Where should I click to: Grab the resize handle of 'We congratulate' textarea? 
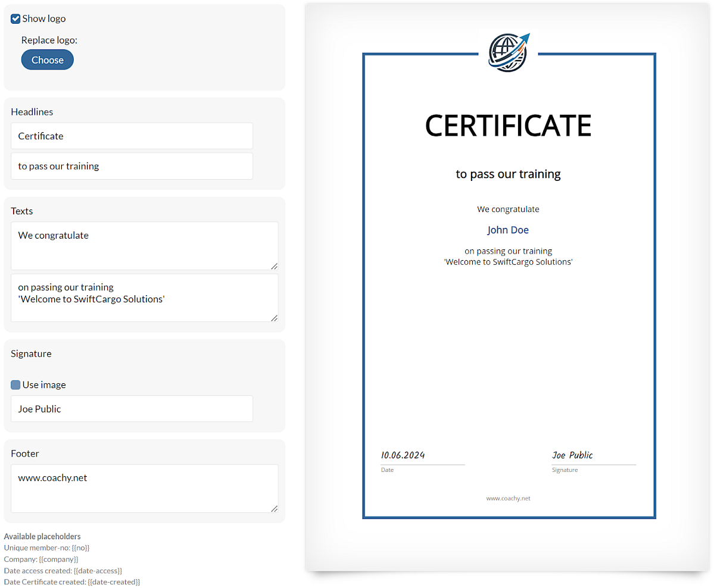click(274, 266)
